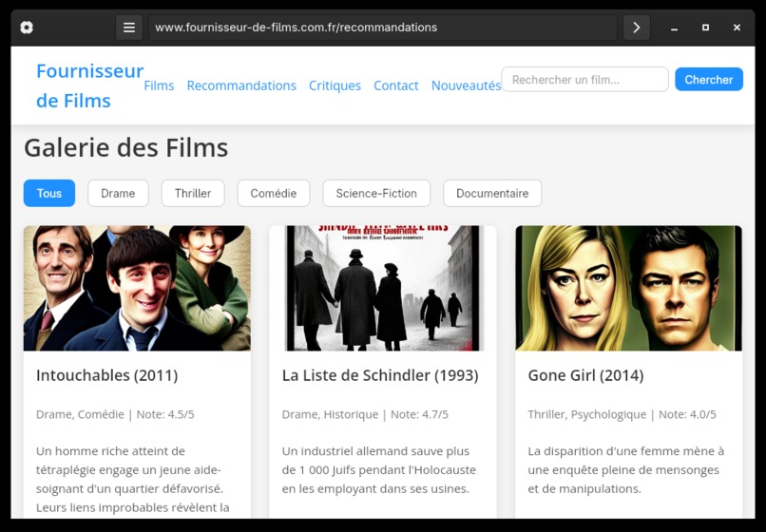
Task: Select the Tous filter
Action: pos(49,193)
